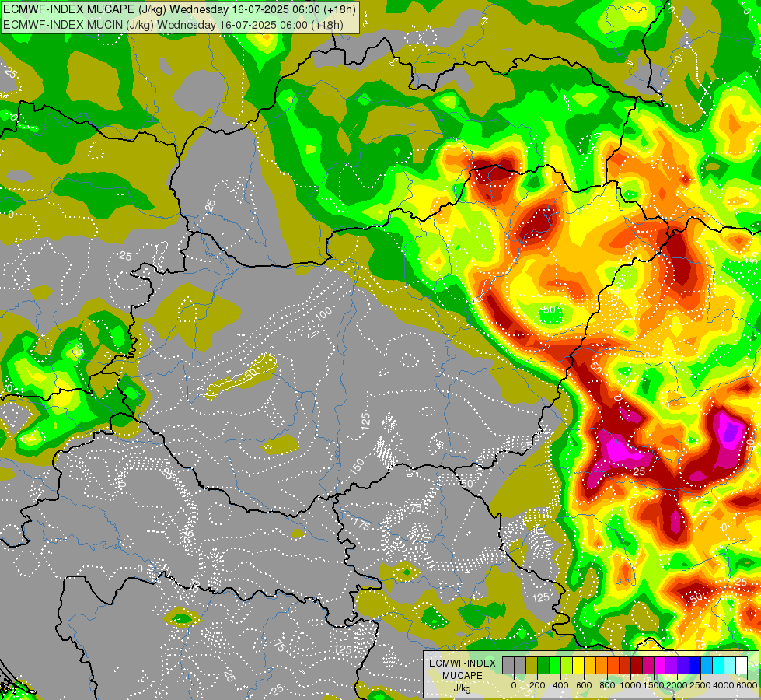This screenshot has height=700, width=761.
Task: Click the 175 contour label on map
Action: (x=361, y=525)
